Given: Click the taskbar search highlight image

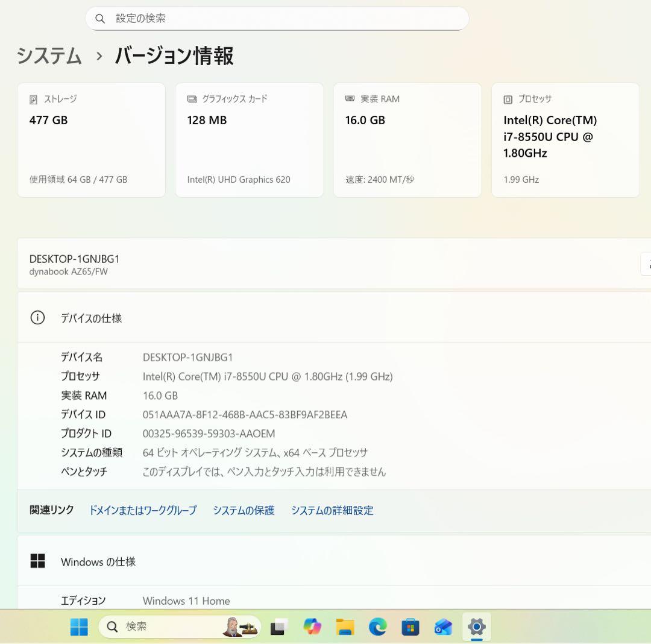Looking at the screenshot, I should click(240, 627).
